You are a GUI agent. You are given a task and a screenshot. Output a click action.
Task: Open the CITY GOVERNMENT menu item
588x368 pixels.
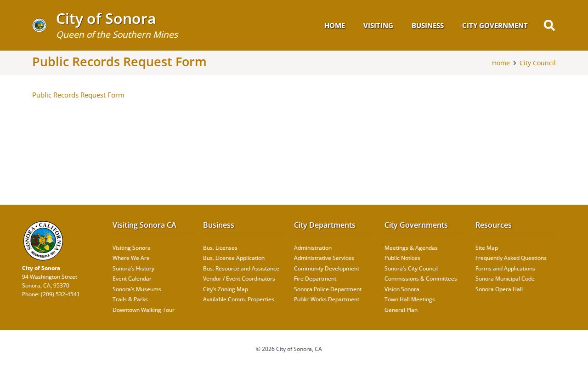[495, 26]
